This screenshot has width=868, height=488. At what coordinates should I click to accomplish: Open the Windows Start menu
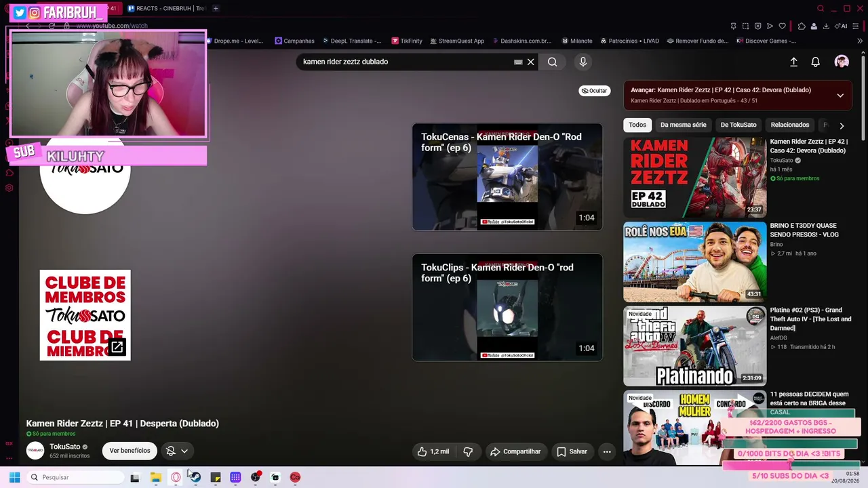14,477
